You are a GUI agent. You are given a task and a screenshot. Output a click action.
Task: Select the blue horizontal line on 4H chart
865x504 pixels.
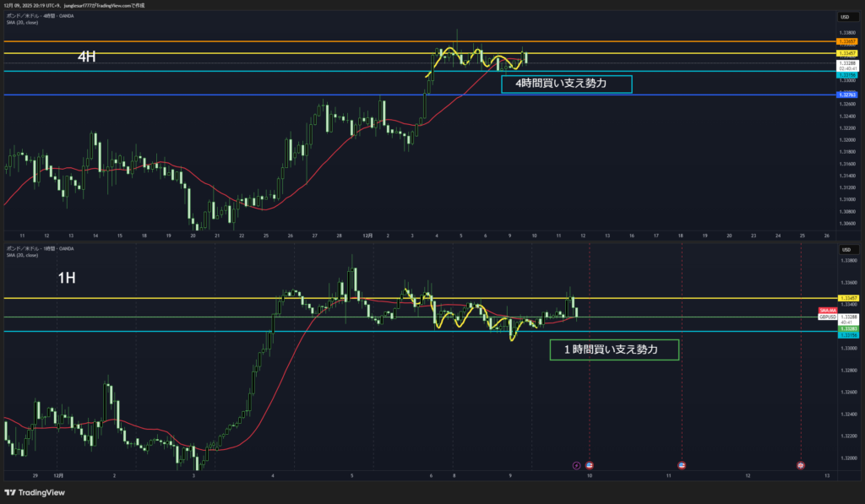pyautogui.click(x=253, y=95)
